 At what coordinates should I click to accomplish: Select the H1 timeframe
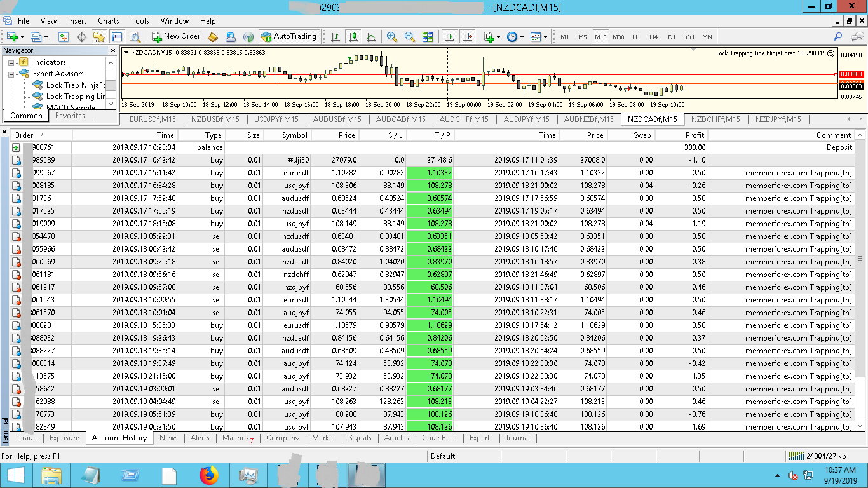tap(636, 37)
